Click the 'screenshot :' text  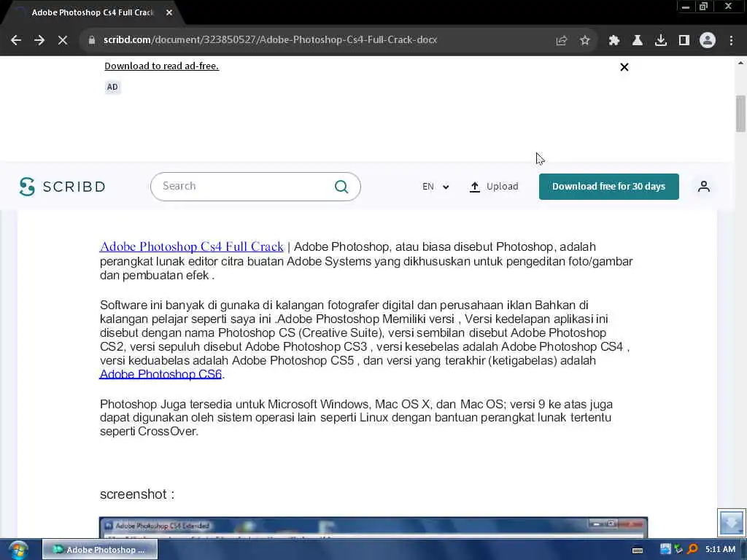[x=137, y=494]
